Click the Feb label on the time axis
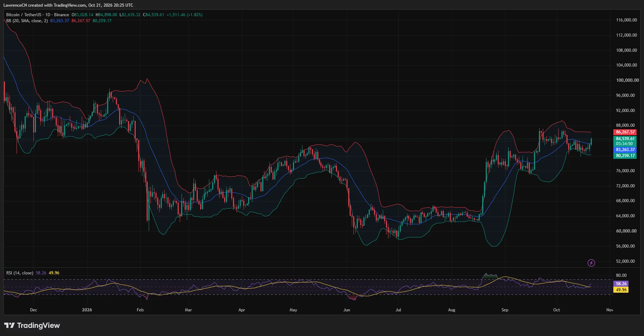Viewport: 644px width, 336px height. 140,310
